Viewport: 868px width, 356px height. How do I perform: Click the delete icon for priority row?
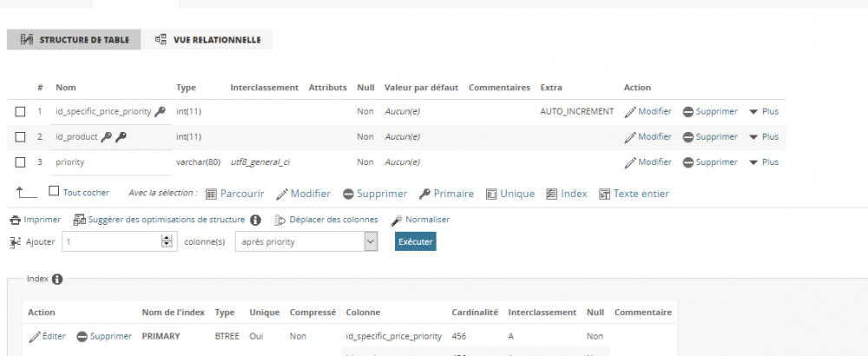click(x=688, y=162)
